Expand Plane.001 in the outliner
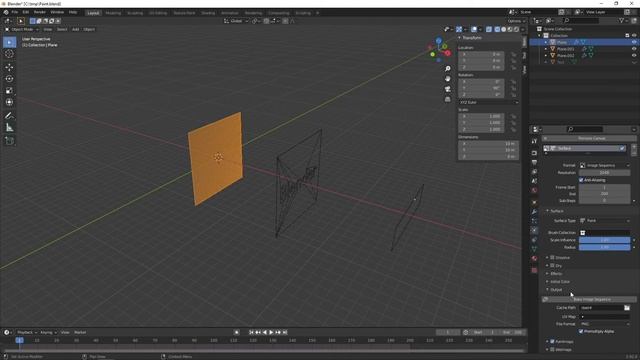The height and width of the screenshot is (360, 640). 546,49
